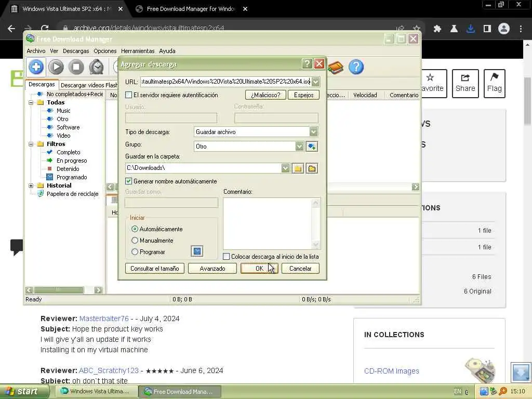Collapse the Todas tree node
The height and width of the screenshot is (399, 532).
coord(31,102)
